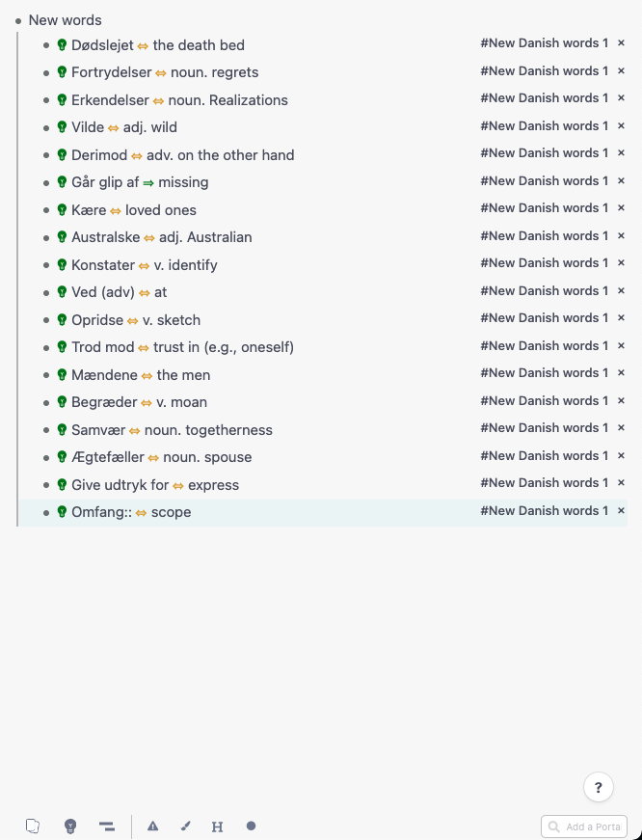Click the green flashcard icon beside Omfang
Viewport: 642px width, 840px height.
tap(62, 512)
